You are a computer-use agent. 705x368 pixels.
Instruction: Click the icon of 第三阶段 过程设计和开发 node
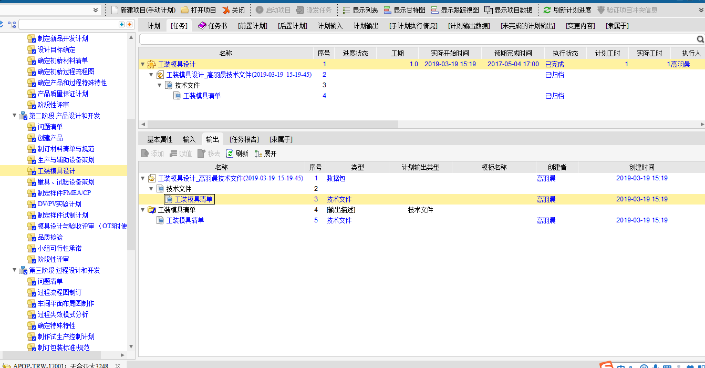[23, 270]
